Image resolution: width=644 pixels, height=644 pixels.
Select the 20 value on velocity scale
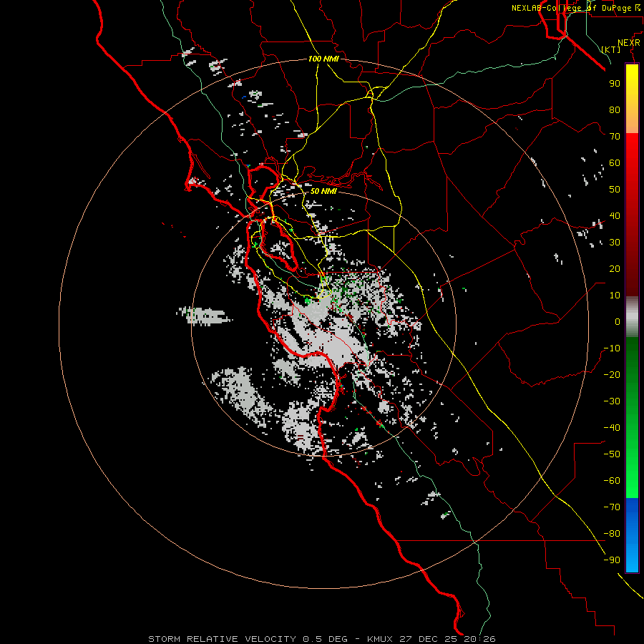[x=615, y=269]
